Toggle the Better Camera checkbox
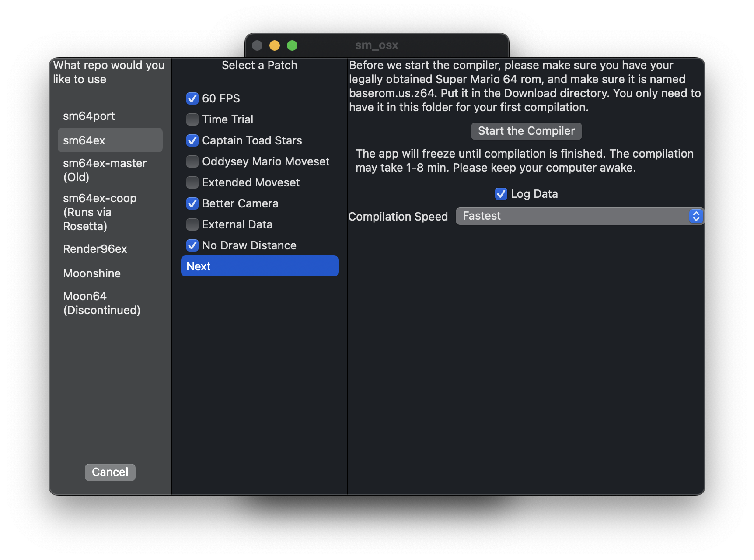The image size is (754, 560). pos(192,203)
